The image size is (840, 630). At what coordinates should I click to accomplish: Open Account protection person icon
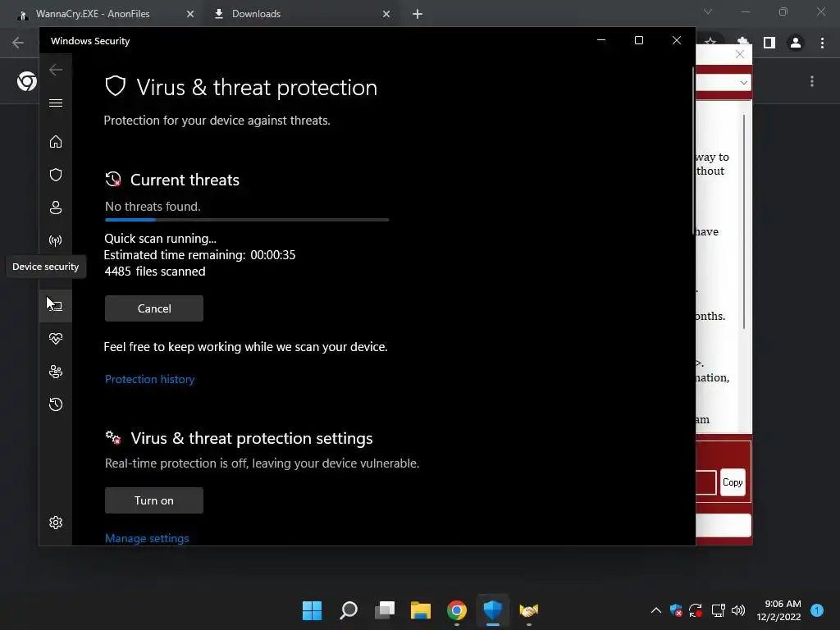56,208
